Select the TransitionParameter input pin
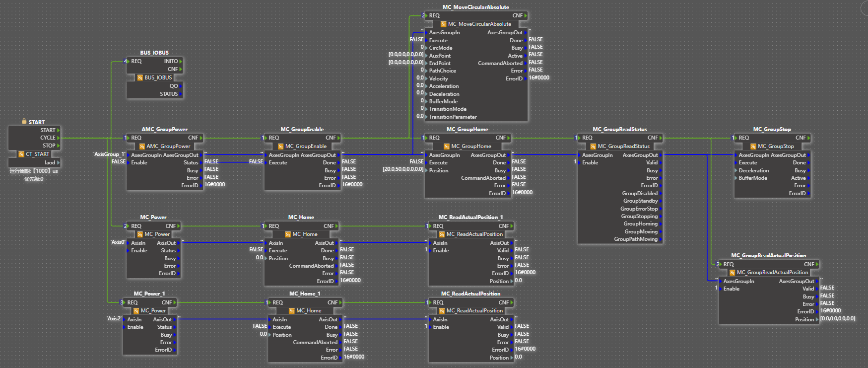This screenshot has width=868, height=368. [x=451, y=117]
